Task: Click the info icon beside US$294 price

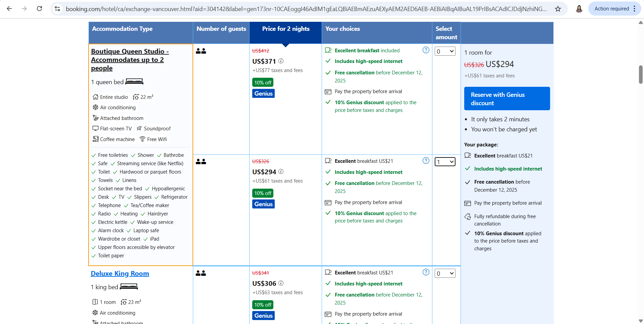Action: pos(281,172)
